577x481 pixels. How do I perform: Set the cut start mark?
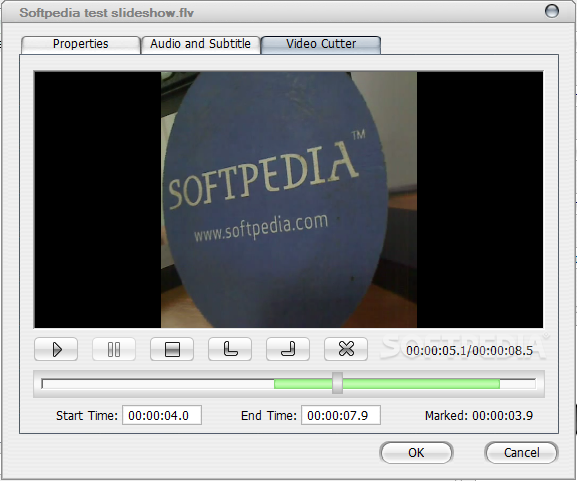pyautogui.click(x=230, y=349)
